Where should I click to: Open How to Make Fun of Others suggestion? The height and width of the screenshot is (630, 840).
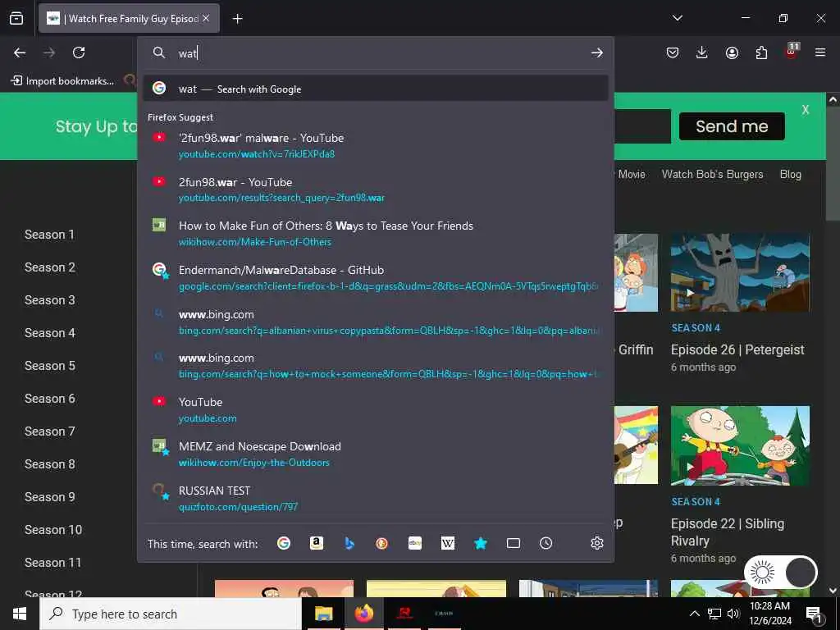pos(375,234)
